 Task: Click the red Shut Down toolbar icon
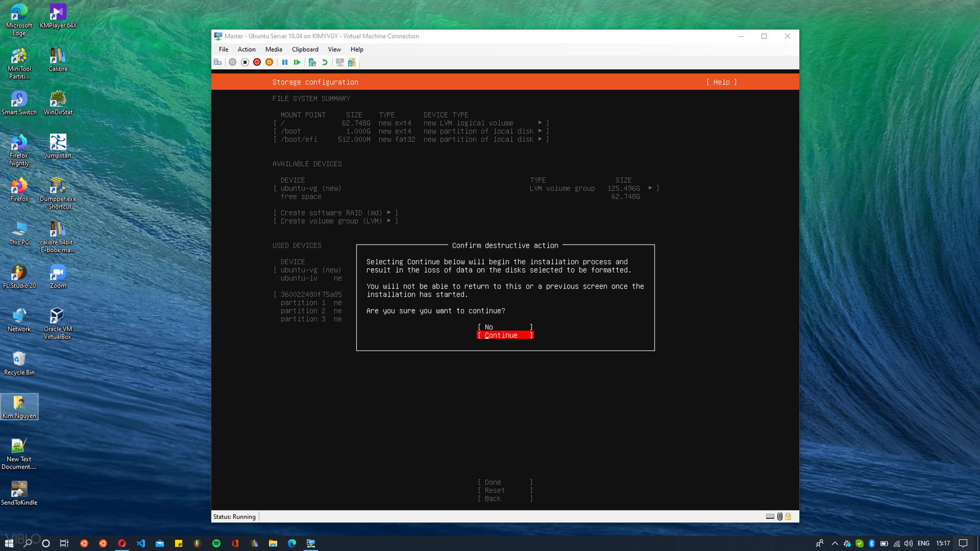tap(257, 62)
